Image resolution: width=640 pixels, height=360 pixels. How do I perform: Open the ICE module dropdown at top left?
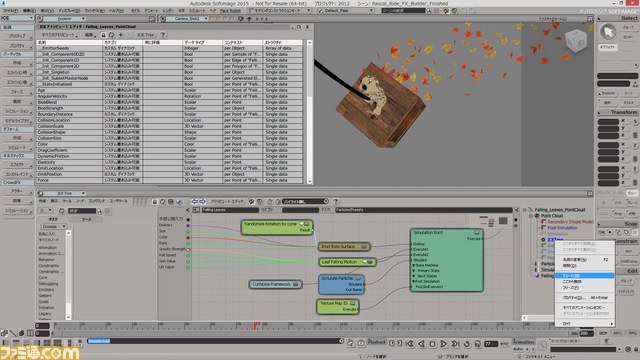[17, 18]
